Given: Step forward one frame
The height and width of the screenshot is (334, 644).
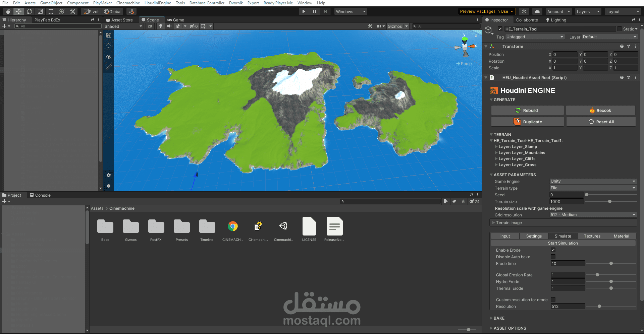Looking at the screenshot, I should 325,11.
